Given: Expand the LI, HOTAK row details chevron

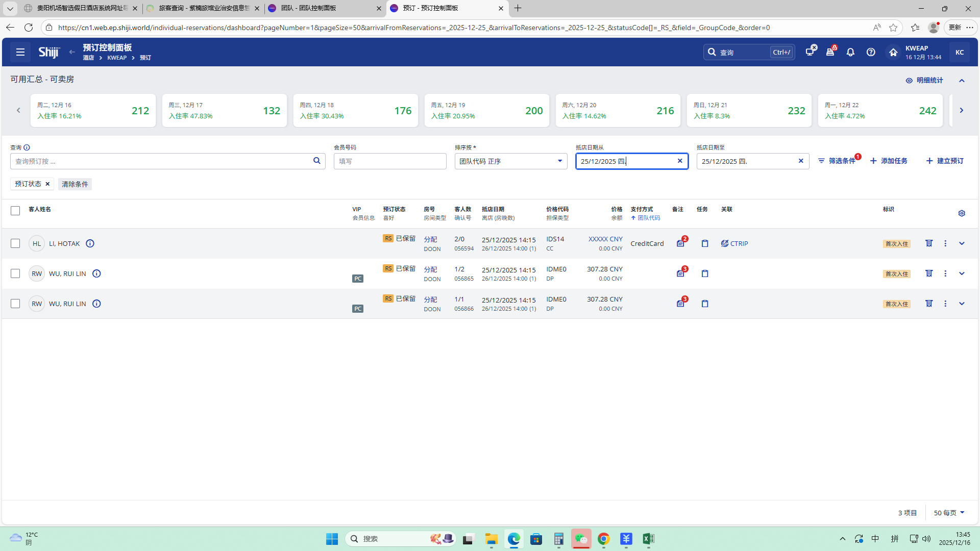Looking at the screenshot, I should tap(962, 243).
